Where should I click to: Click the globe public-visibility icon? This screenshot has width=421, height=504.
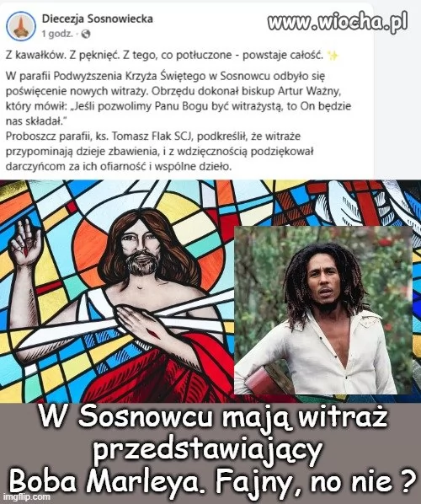tap(86, 34)
